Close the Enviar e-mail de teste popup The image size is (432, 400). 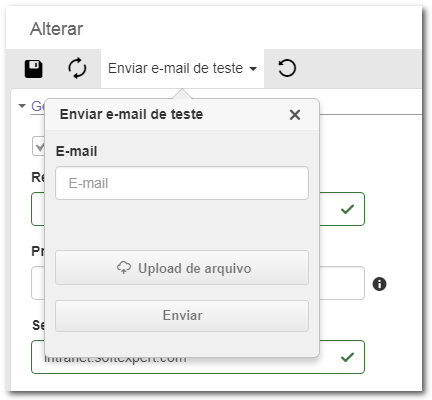[x=295, y=115]
